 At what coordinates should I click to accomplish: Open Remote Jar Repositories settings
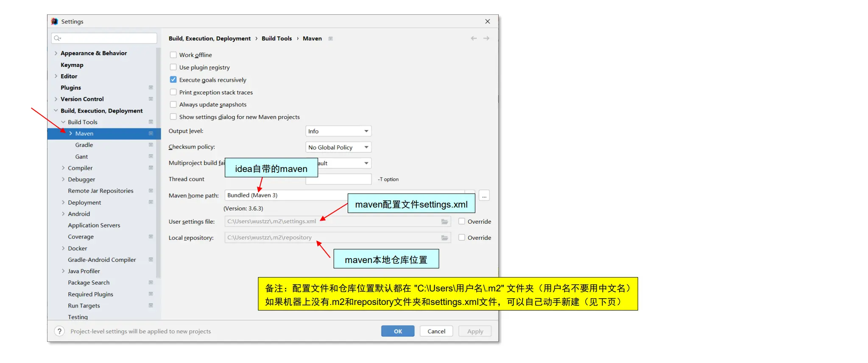coord(100,191)
